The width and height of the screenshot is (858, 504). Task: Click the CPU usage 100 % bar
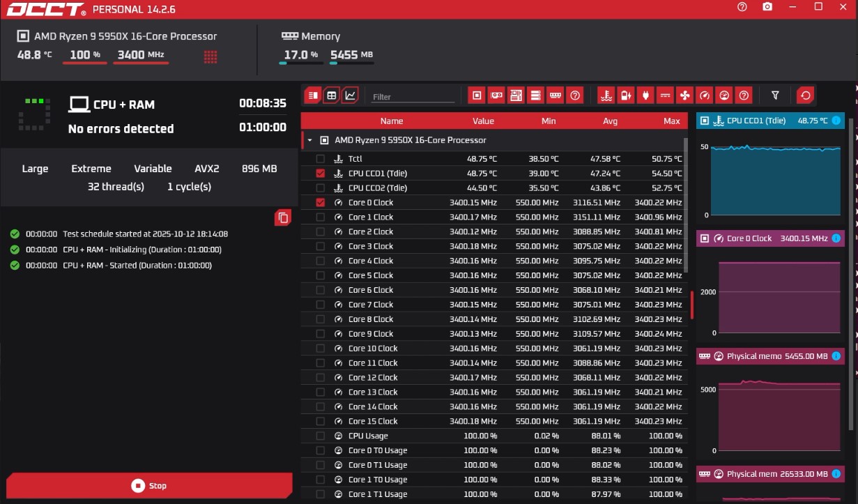point(85,63)
